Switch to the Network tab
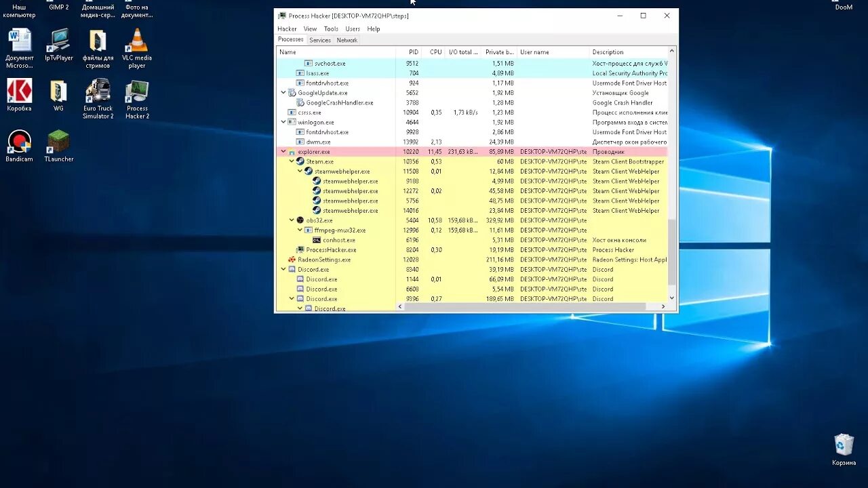Screen dimensions: 868x488 click(x=347, y=40)
